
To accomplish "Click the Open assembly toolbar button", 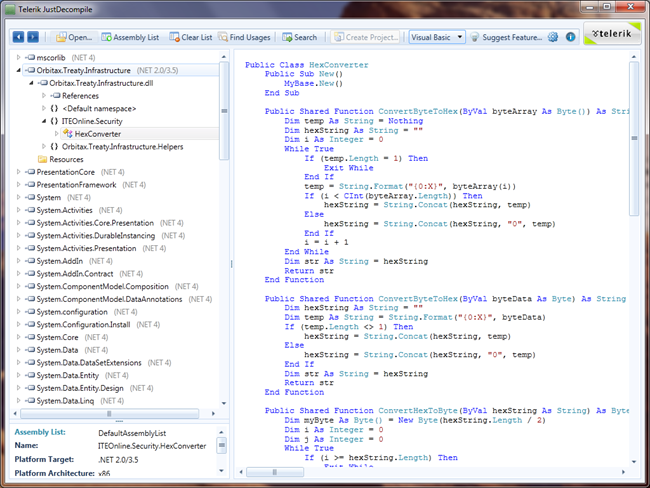I will point(72,37).
